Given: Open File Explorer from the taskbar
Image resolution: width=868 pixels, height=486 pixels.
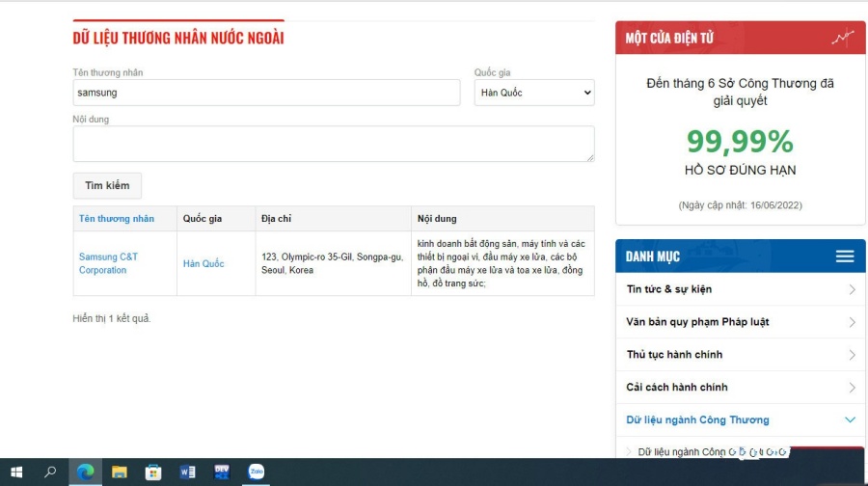Looking at the screenshot, I should pyautogui.click(x=120, y=472).
